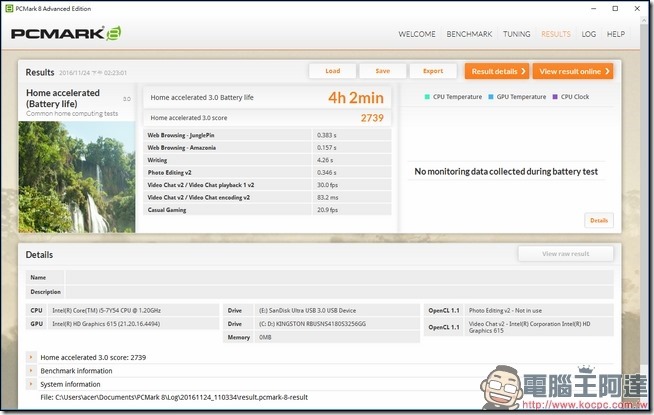
Task: Open the LOG tab
Action: point(589,34)
